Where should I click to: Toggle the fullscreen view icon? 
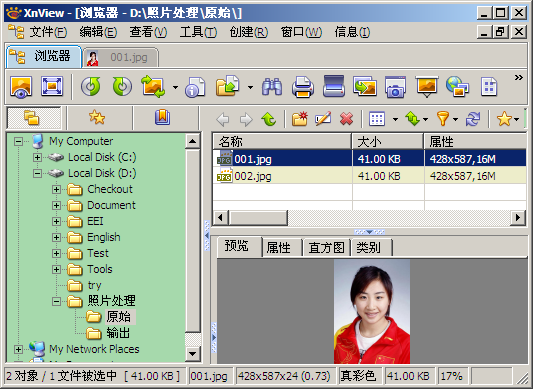click(52, 86)
